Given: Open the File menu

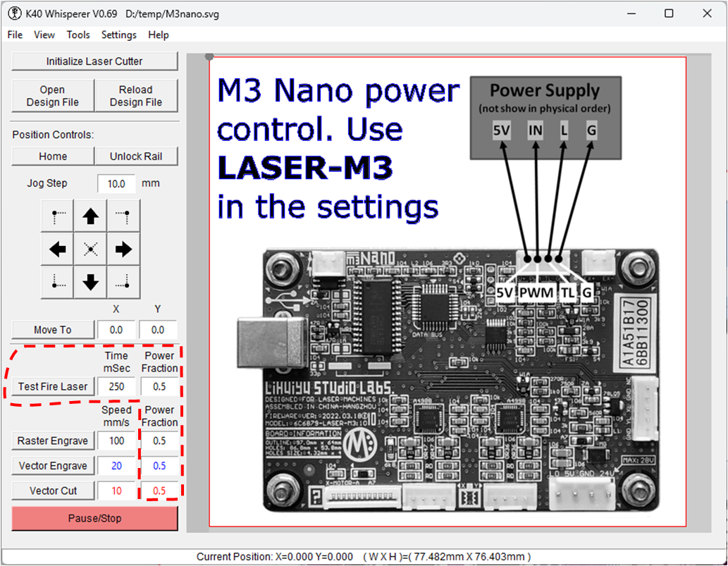Looking at the screenshot, I should [15, 35].
